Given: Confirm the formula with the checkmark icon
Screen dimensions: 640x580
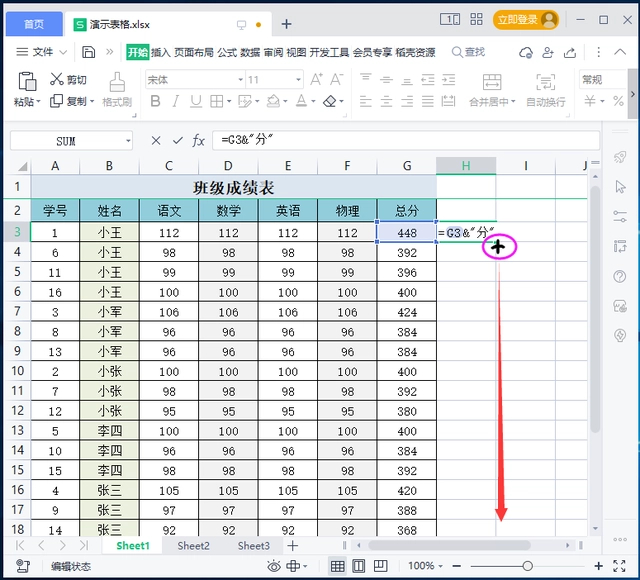Looking at the screenshot, I should [x=177, y=141].
